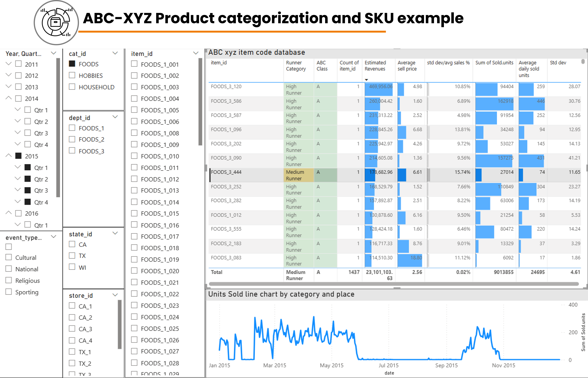Image resolution: width=588 pixels, height=378 pixels.
Task: Open the item_id slicer dropdown chevron
Action: [x=196, y=53]
